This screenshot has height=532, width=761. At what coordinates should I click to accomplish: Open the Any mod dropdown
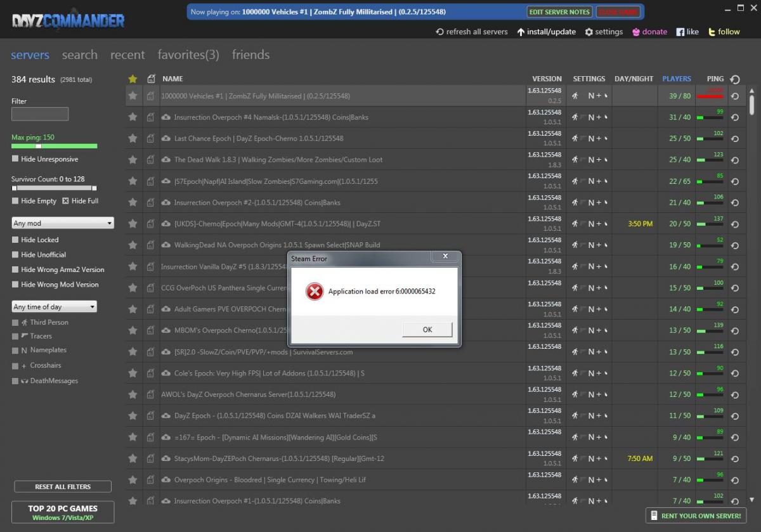point(63,223)
